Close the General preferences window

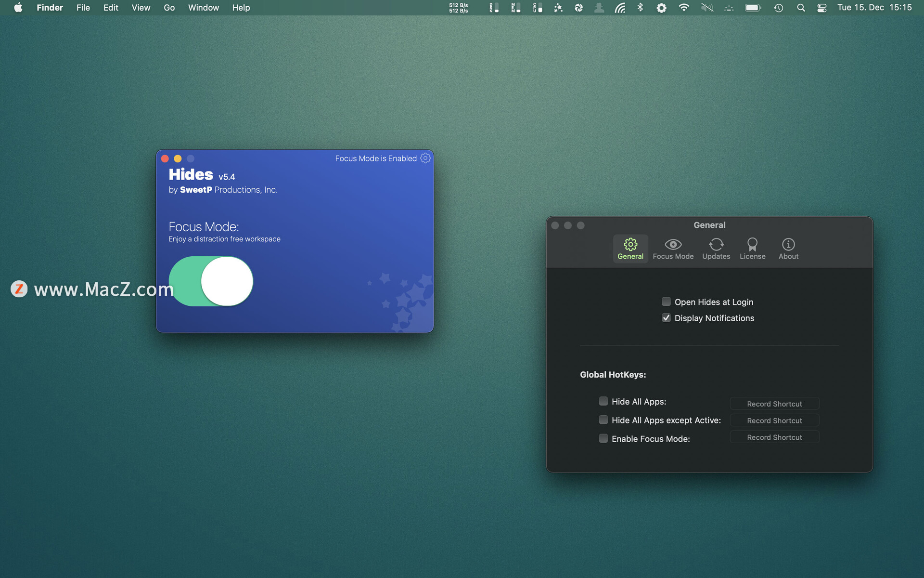pos(555,225)
